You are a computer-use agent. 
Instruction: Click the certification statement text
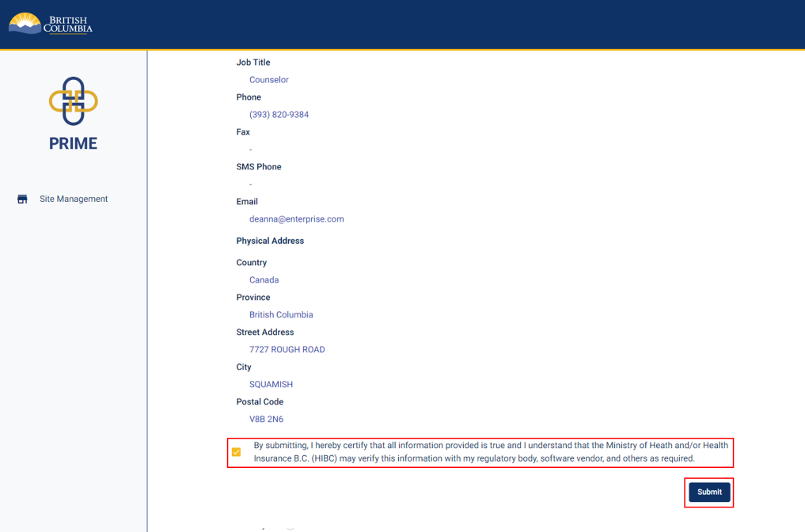(x=490, y=452)
